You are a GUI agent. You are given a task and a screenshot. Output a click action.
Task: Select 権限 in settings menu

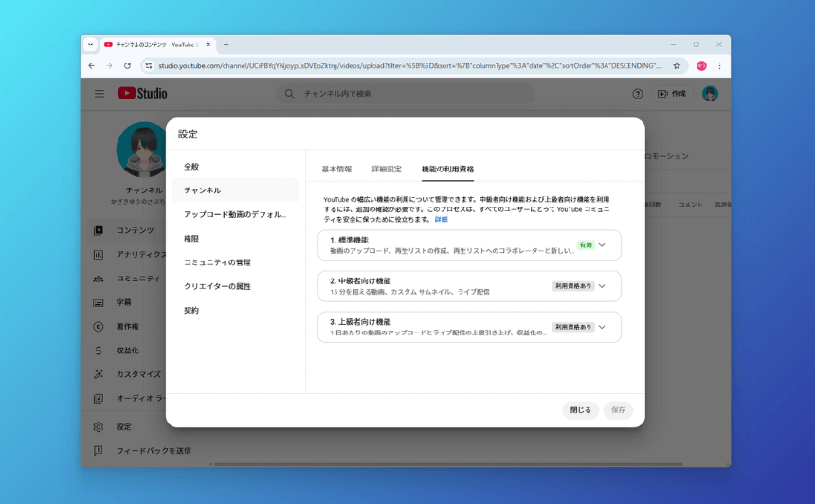[x=235, y=239]
